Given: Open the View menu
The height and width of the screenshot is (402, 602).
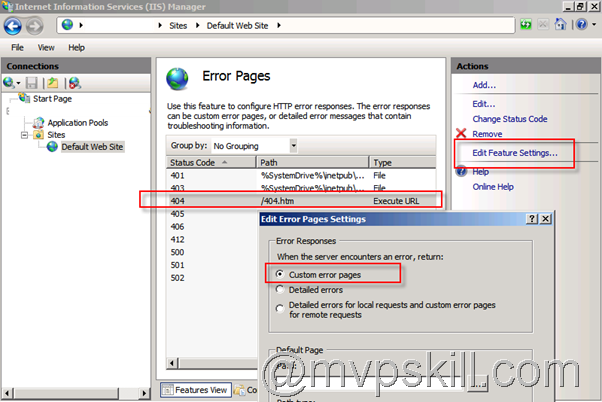Looking at the screenshot, I should point(46,48).
